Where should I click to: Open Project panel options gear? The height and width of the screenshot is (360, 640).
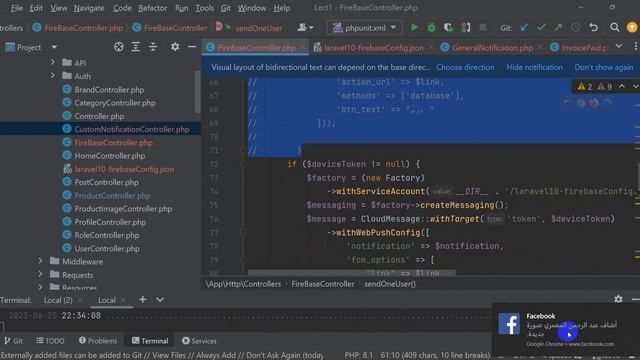(175, 47)
